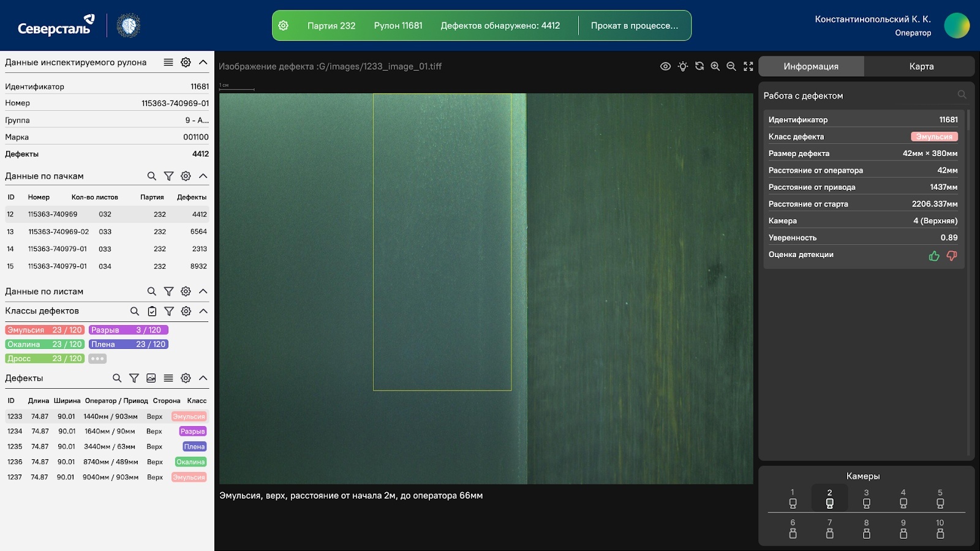Select pack row with ID 14
The image size is (980, 551).
(107, 249)
